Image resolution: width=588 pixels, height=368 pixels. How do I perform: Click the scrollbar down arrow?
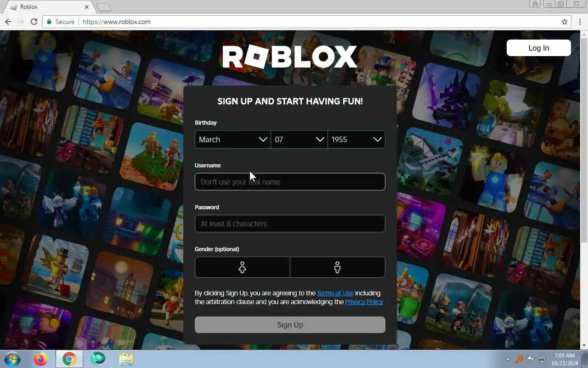coord(584,345)
